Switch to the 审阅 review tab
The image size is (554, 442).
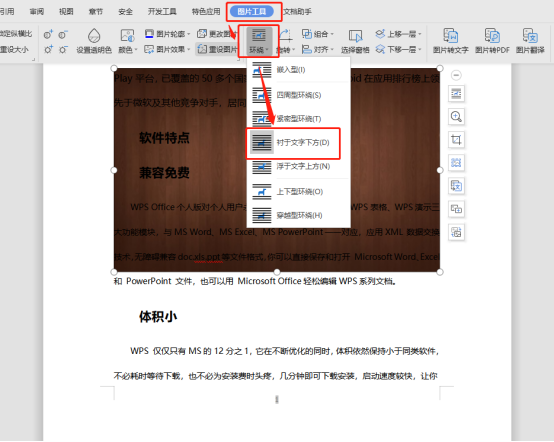pos(37,12)
